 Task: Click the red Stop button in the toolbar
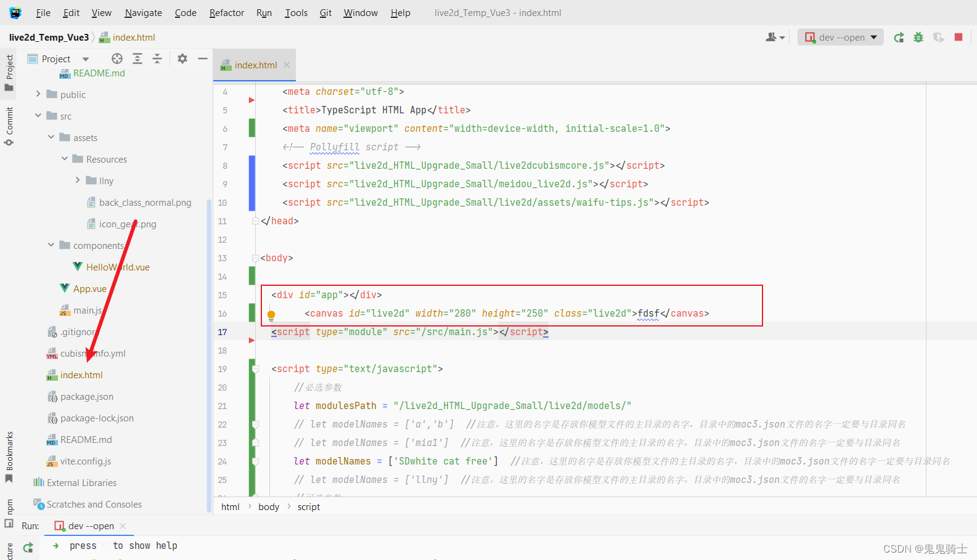coord(959,37)
